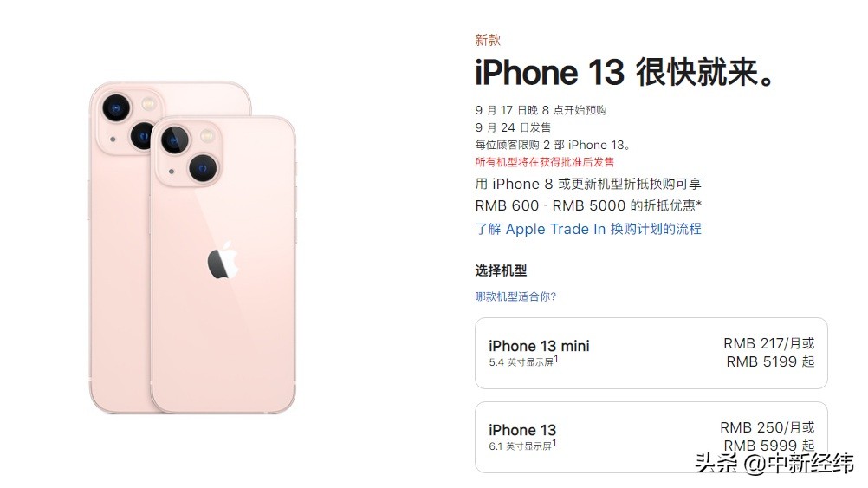Click the rear iPhone's top camera lens

coord(116,107)
